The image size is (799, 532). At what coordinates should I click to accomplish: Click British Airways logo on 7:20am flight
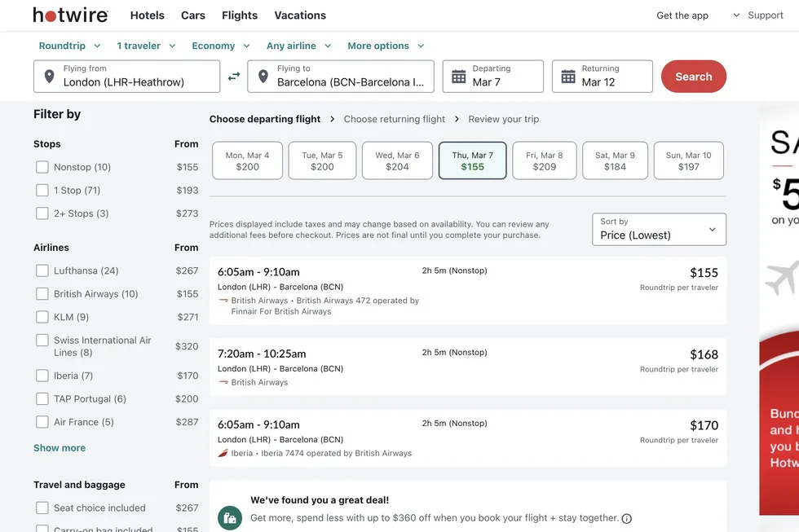tap(223, 382)
